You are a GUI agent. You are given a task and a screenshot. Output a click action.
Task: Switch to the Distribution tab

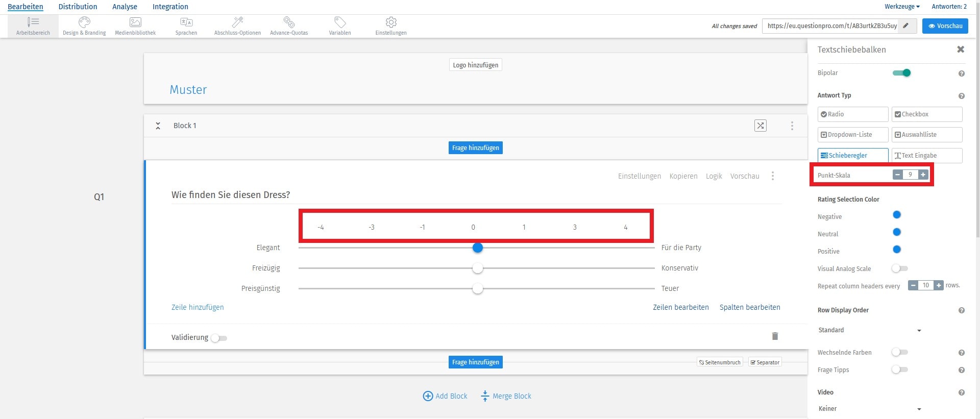(x=78, y=7)
